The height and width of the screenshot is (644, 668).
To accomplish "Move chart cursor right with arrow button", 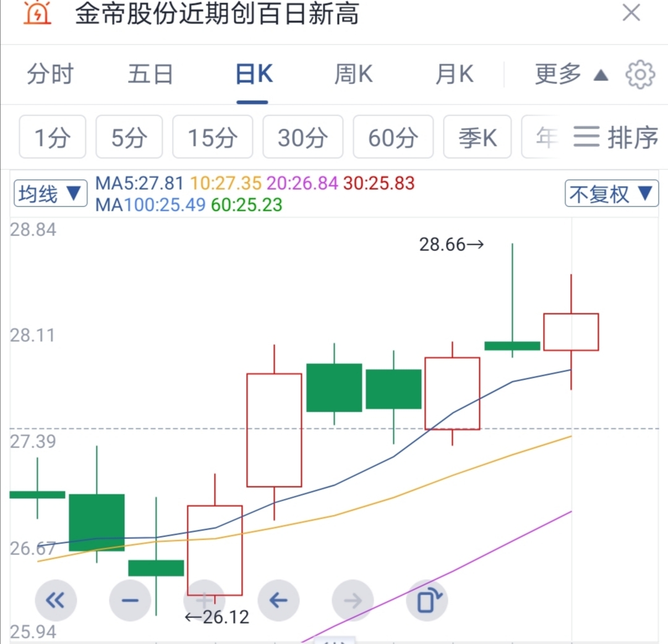I will pos(353,600).
